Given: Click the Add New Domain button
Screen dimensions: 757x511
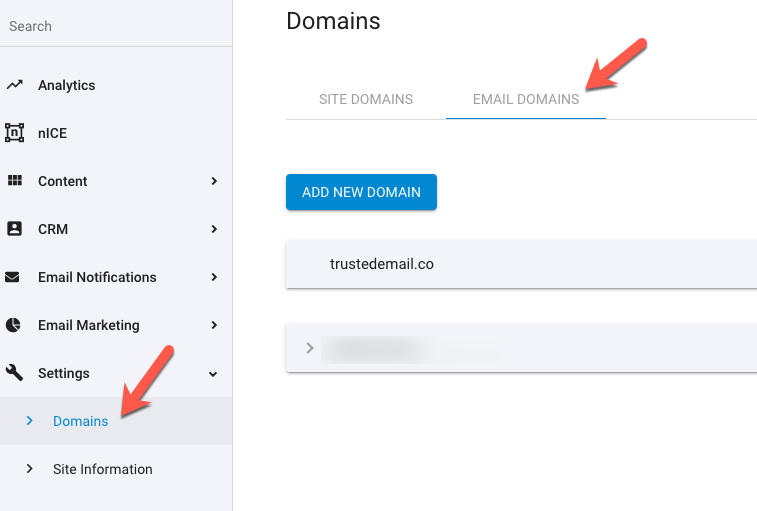Looking at the screenshot, I should tap(361, 192).
